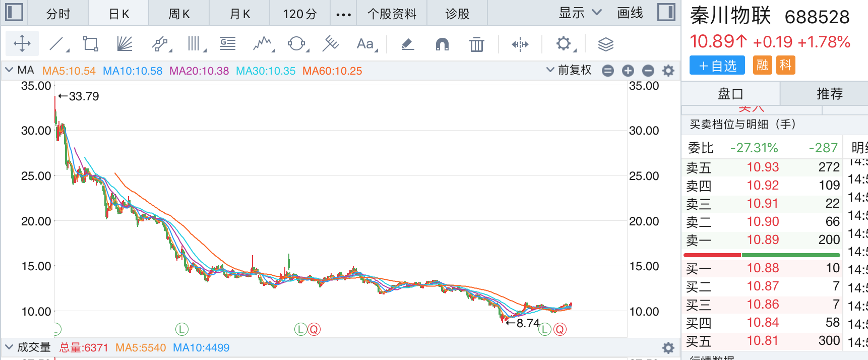Screen dimensions: 868x360
Task: Toggle margin trading 融 badge
Action: point(762,65)
